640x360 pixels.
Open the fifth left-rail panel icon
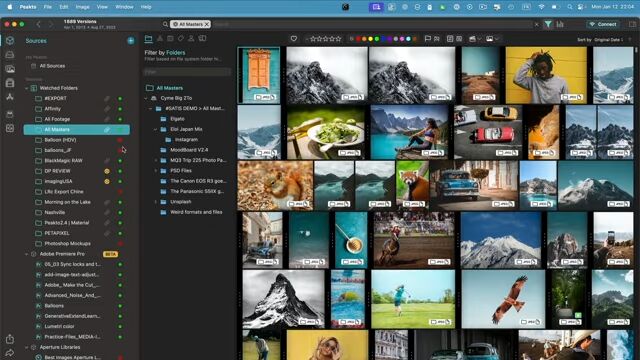[x=10, y=97]
